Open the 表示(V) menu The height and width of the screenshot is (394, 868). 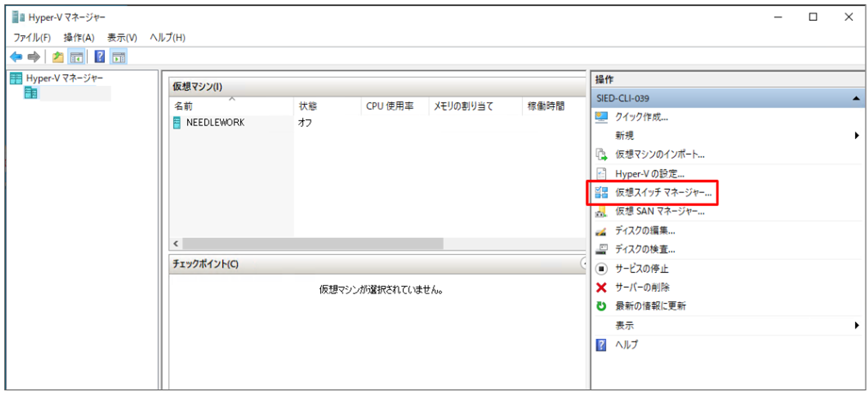pos(122,38)
